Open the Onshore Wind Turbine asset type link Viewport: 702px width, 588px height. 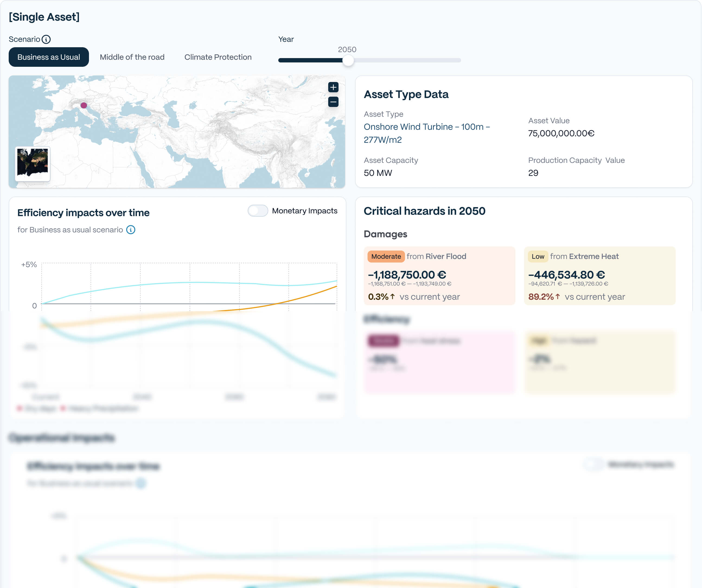click(427, 127)
